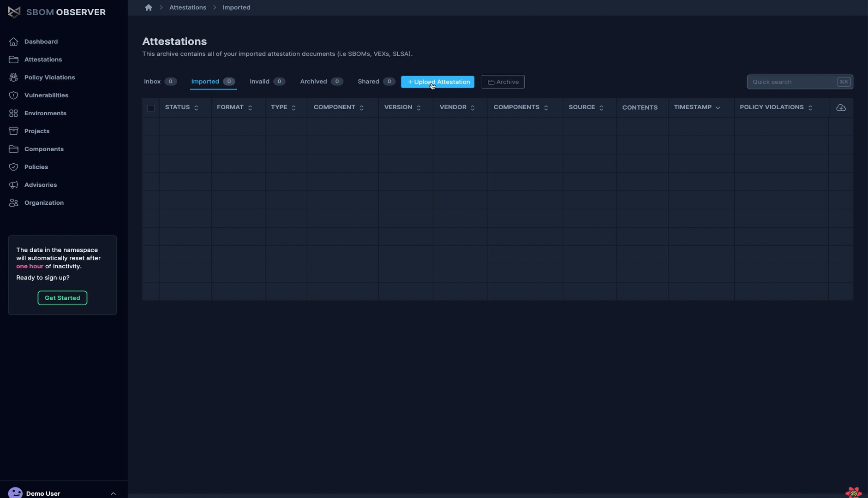The width and height of the screenshot is (868, 498).
Task: Click the Demo User avatar icon
Action: pos(15,492)
